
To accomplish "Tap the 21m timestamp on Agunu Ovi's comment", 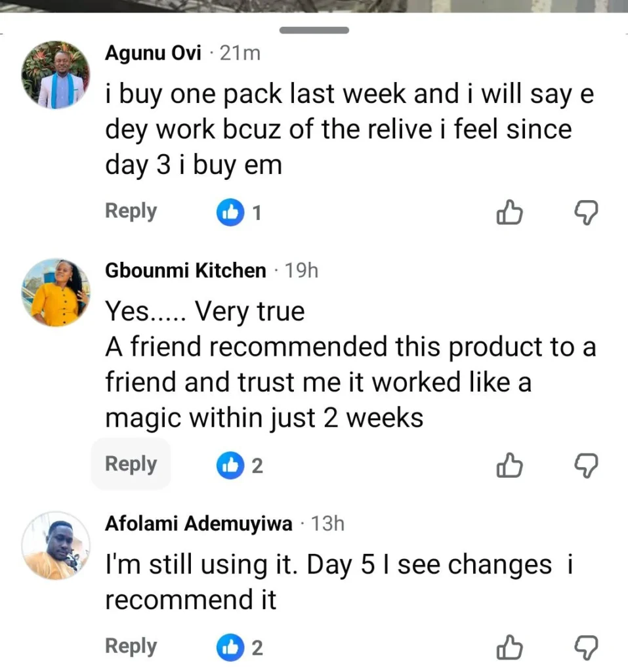I will [240, 54].
